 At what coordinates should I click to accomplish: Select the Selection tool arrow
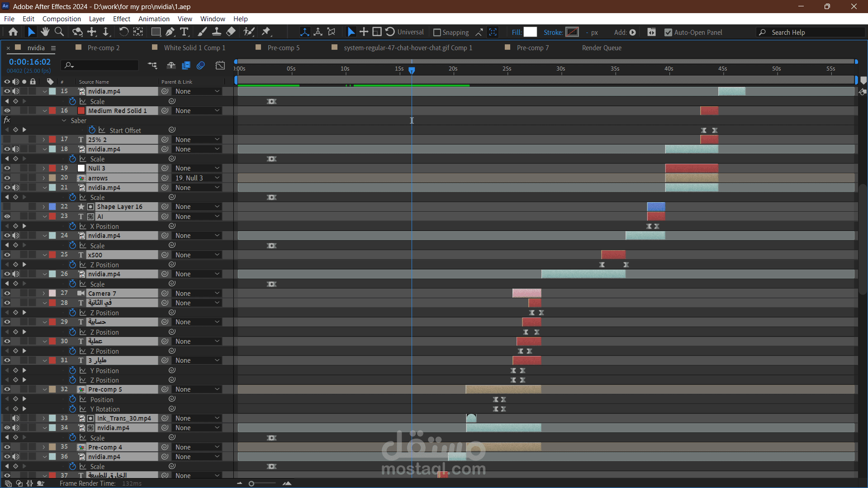point(31,32)
